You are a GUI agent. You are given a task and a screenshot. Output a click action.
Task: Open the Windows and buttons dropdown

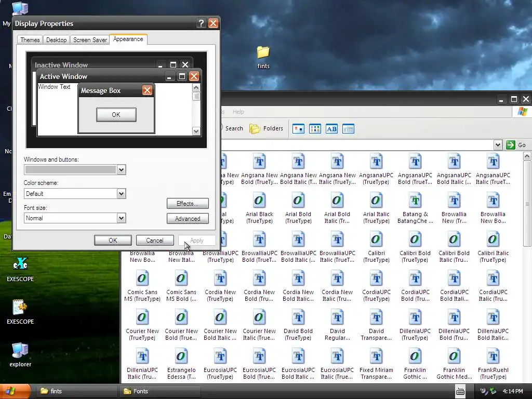point(121,170)
